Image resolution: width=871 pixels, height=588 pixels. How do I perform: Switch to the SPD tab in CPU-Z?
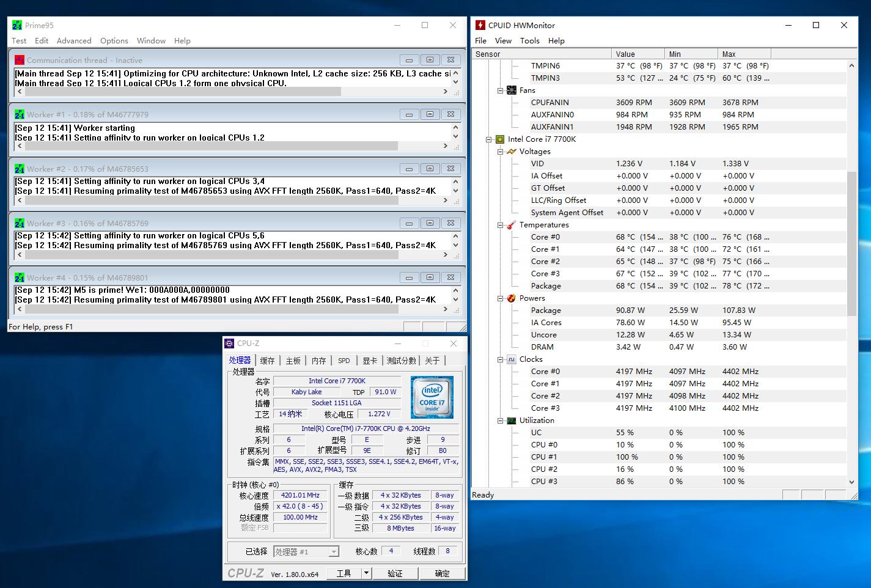click(x=344, y=361)
